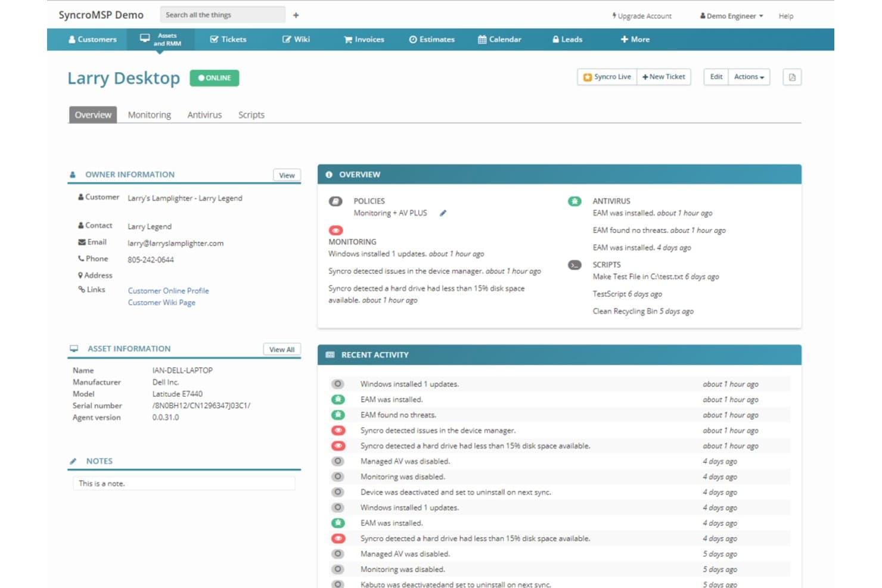Go to Customers in the navigation bar
The width and height of the screenshot is (882, 588).
93,39
